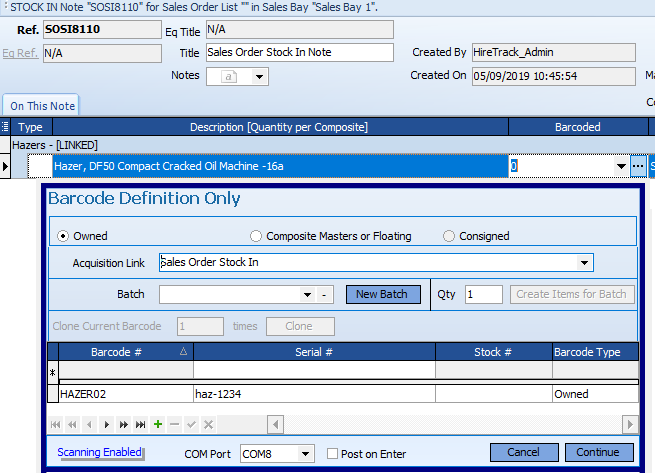Expand the Batch dropdown list
The height and width of the screenshot is (473, 655).
point(307,295)
